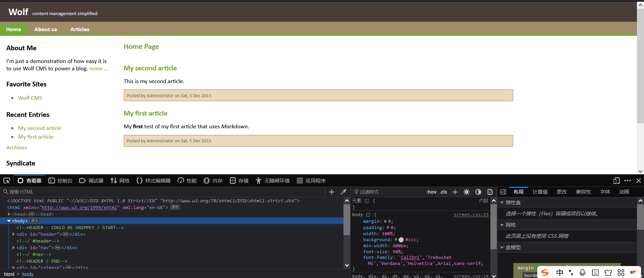The height and width of the screenshot is (278, 644).
Task: Add a new node with plus icon
Action: coord(332,192)
